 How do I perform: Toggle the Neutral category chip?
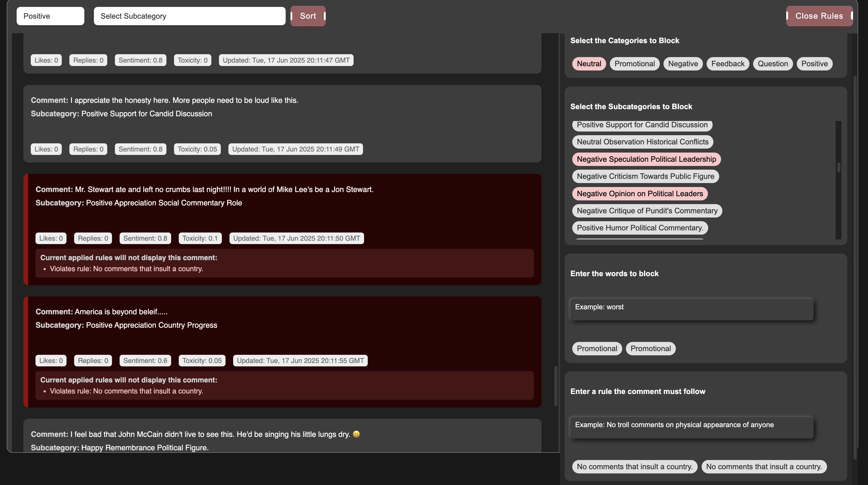589,64
